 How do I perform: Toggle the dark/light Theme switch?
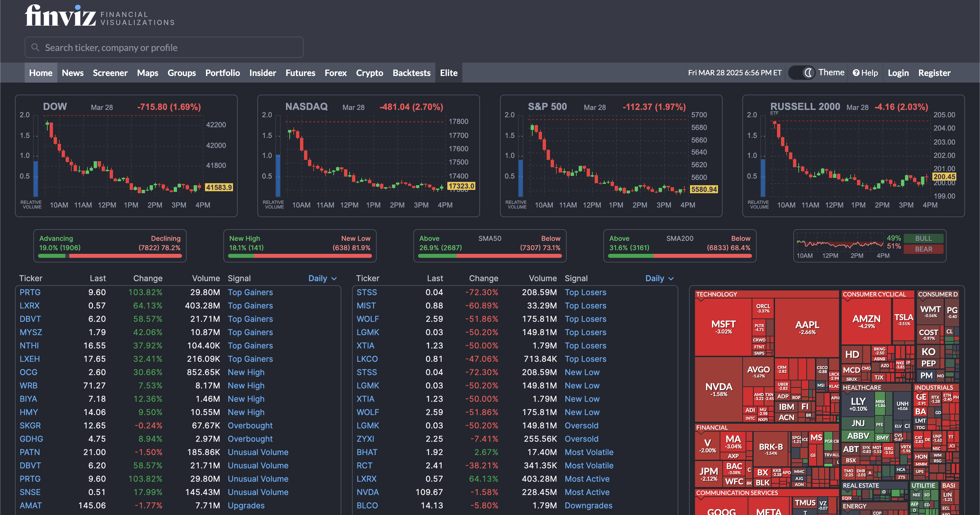pos(802,73)
